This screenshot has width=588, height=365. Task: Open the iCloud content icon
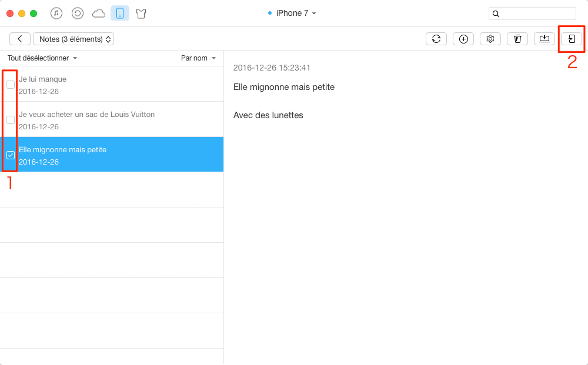click(x=99, y=14)
